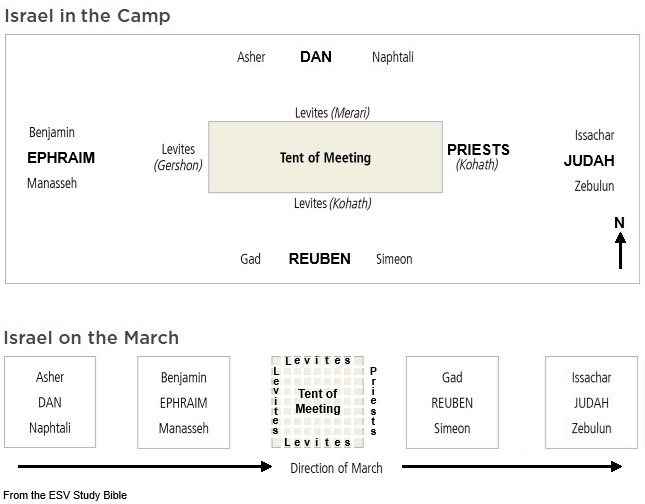Image resolution: width=645 pixels, height=504 pixels.
Task: Click the "Israel on the March" heading
Action: [x=91, y=337]
